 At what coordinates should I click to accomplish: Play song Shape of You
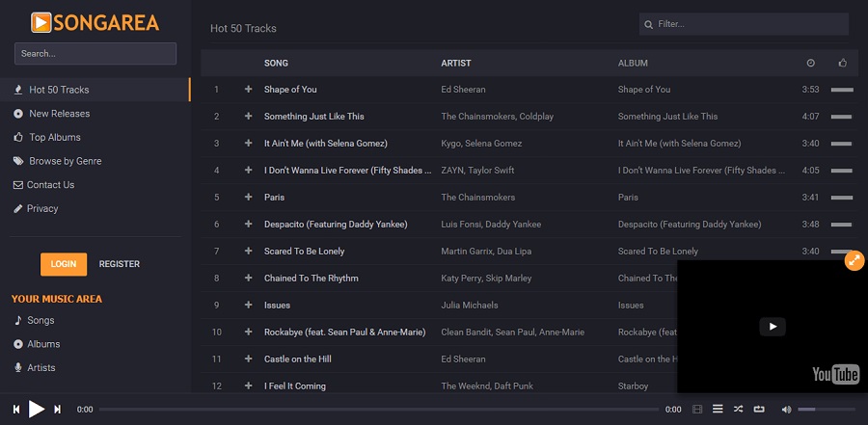coord(290,89)
